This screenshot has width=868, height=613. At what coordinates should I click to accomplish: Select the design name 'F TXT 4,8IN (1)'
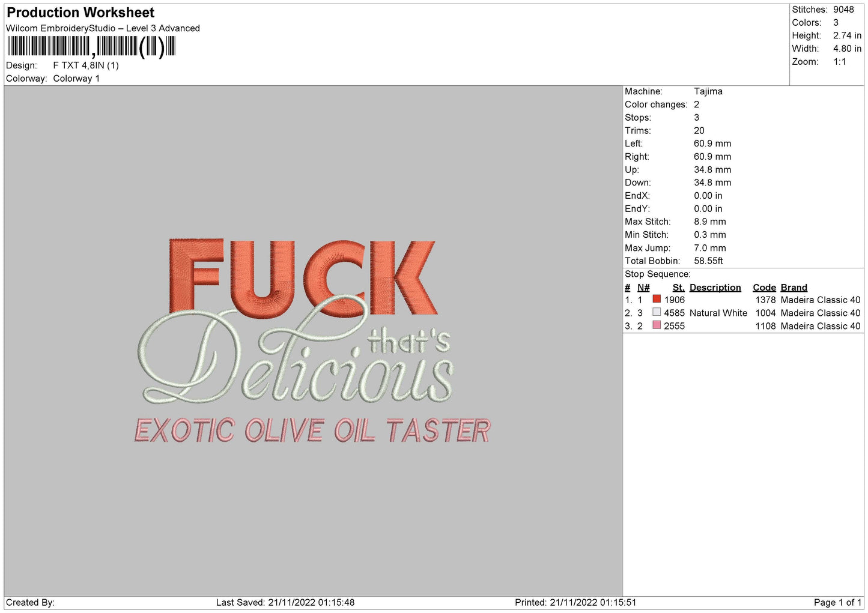pyautogui.click(x=86, y=65)
